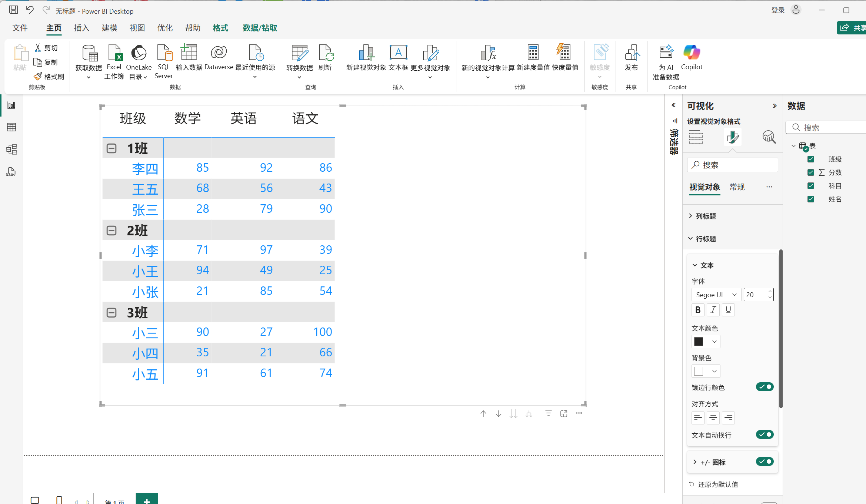Click the Excel workbook data source icon
The image size is (866, 504).
[x=114, y=53]
